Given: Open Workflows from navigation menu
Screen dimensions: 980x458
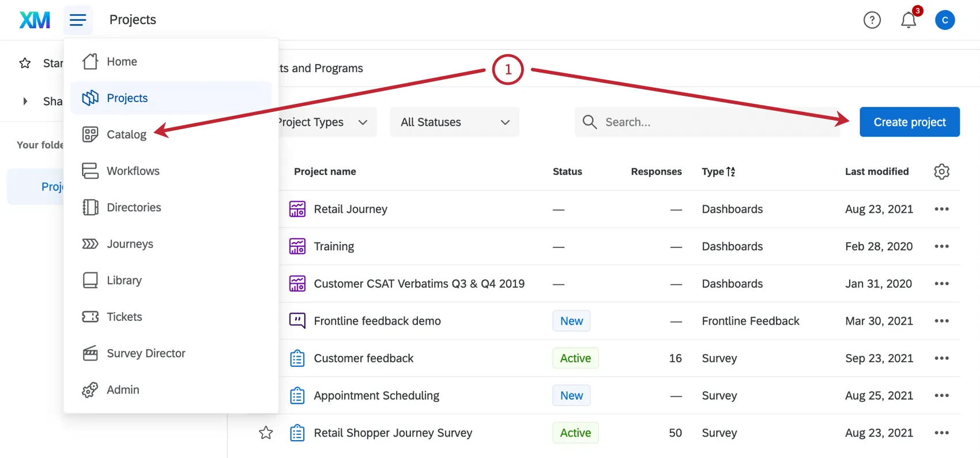Looking at the screenshot, I should coord(133,171).
